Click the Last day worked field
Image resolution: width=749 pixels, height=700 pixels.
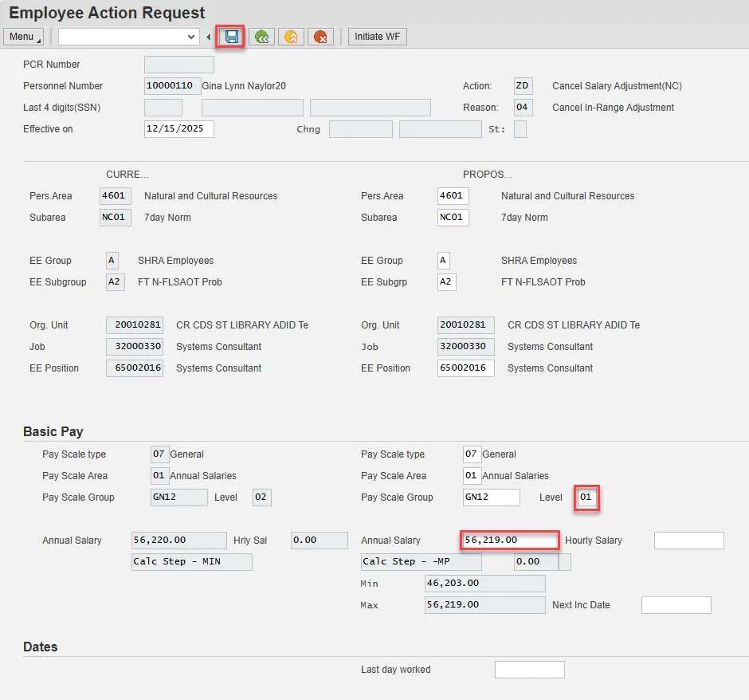[x=529, y=670]
